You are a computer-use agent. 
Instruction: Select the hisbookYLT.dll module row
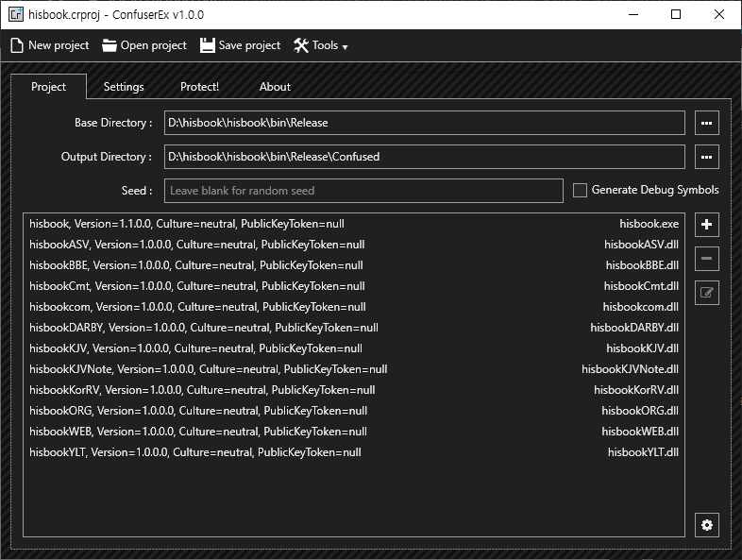point(353,452)
